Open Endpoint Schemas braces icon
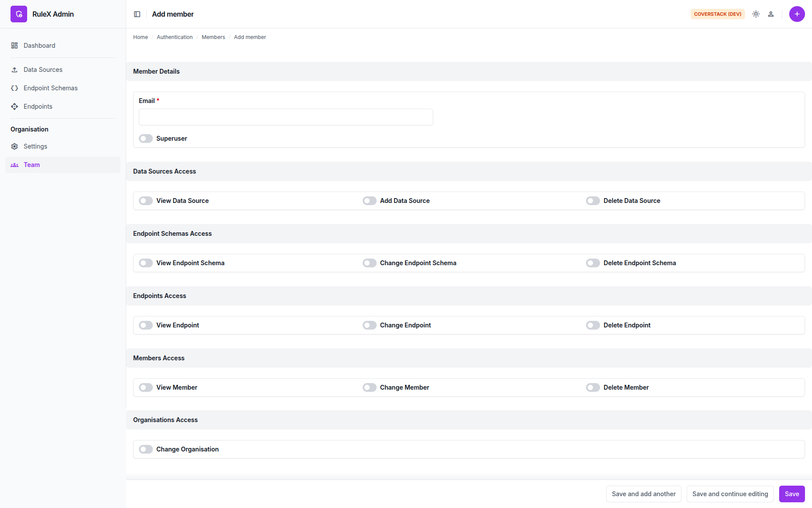This screenshot has width=812, height=508. tap(14, 88)
